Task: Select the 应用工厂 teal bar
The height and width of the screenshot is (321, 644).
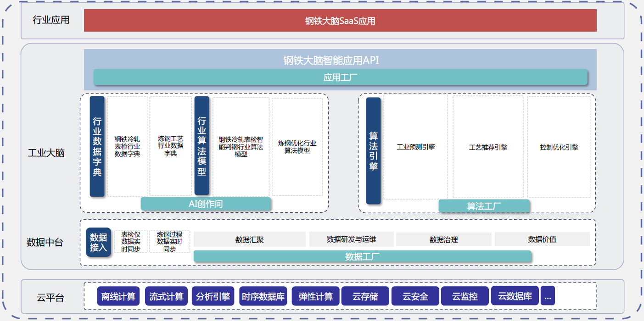Action: [340, 77]
